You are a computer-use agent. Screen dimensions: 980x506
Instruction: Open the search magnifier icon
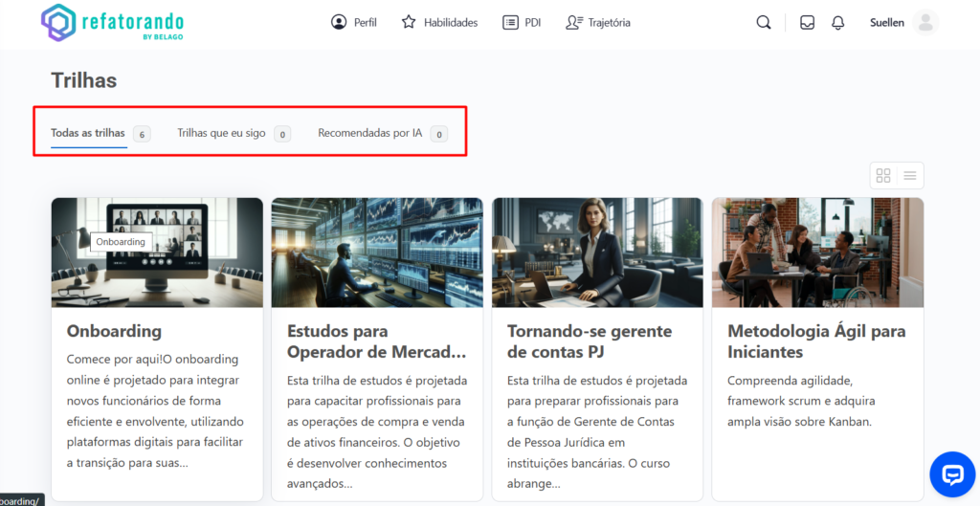[x=763, y=23]
